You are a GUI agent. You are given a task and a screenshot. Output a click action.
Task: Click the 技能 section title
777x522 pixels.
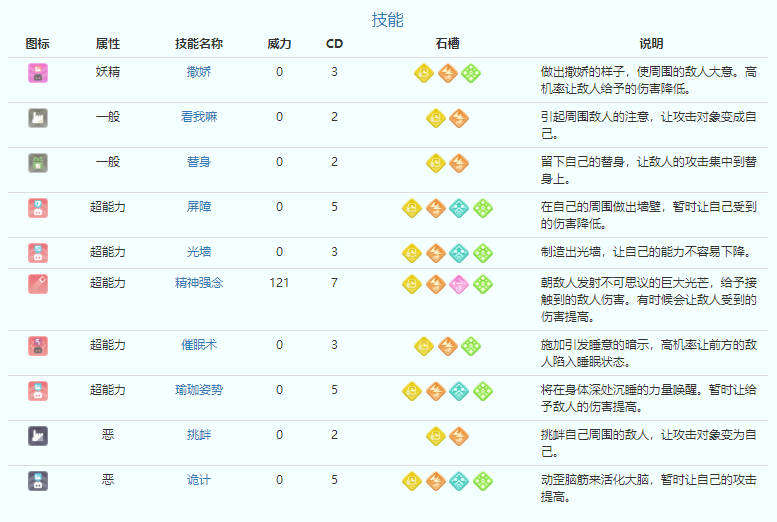(387, 19)
